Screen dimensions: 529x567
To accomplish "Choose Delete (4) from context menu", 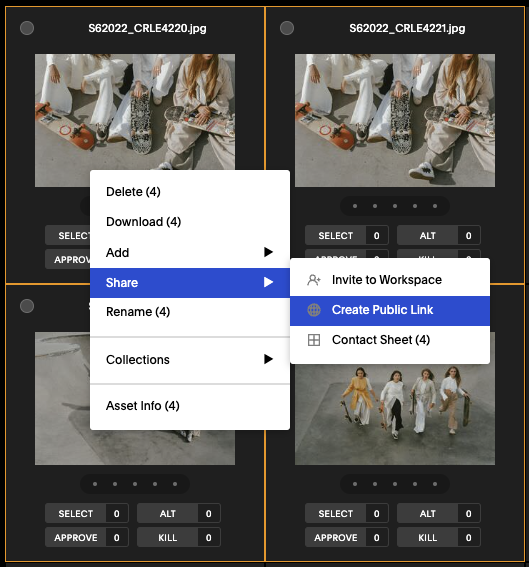I will coord(190,192).
